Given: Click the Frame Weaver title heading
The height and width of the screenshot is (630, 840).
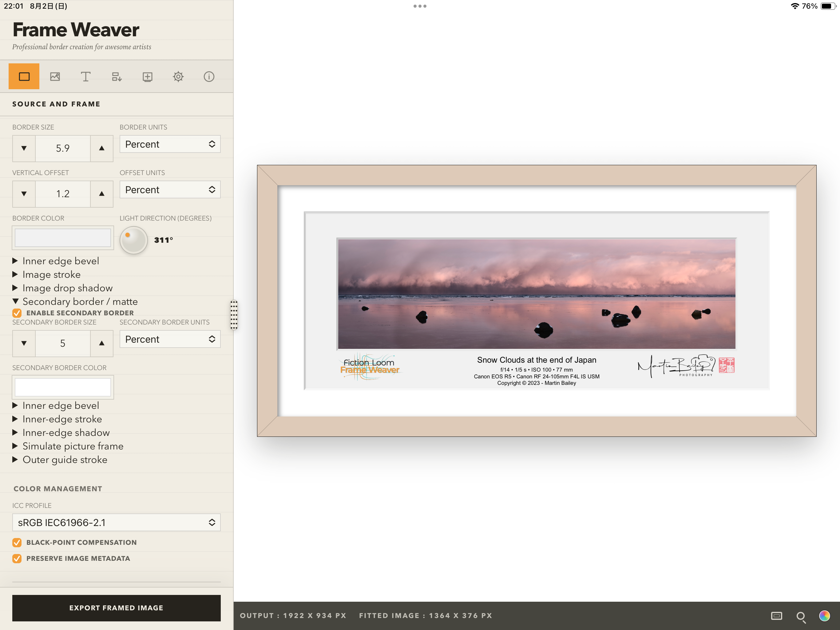Looking at the screenshot, I should pyautogui.click(x=76, y=30).
